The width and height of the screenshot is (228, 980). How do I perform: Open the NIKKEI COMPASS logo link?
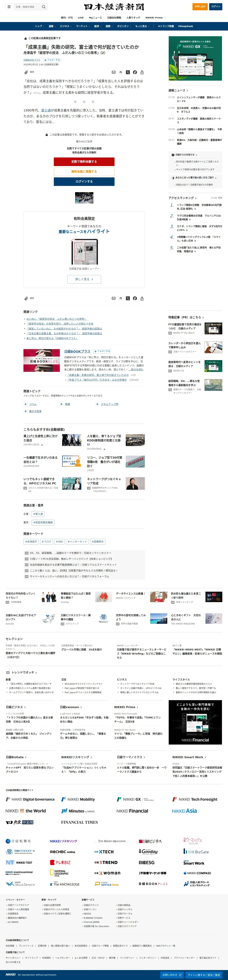197,873
